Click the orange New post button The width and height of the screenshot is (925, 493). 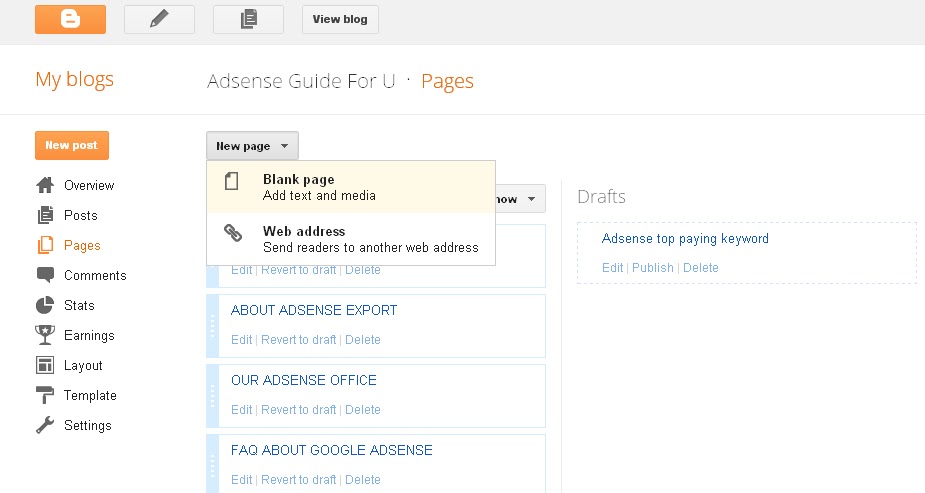pyautogui.click(x=71, y=145)
